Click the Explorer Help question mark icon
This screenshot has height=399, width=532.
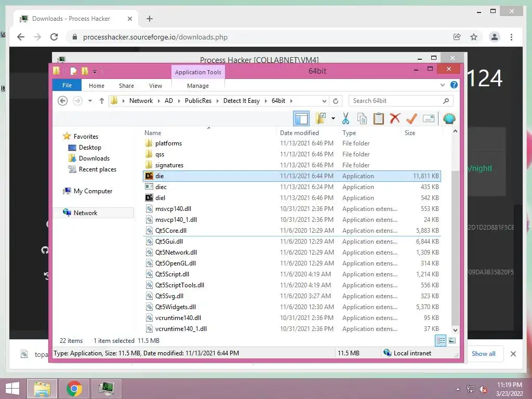click(454, 85)
